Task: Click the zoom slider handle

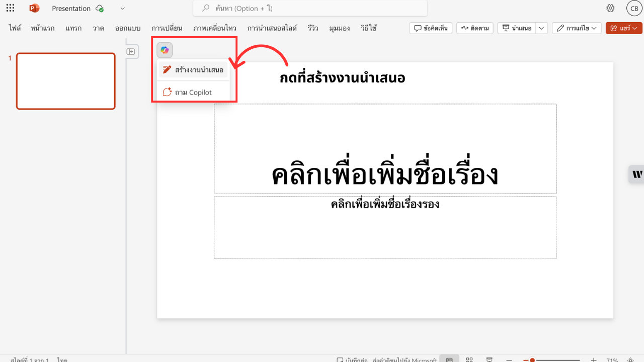Action: coord(532,360)
